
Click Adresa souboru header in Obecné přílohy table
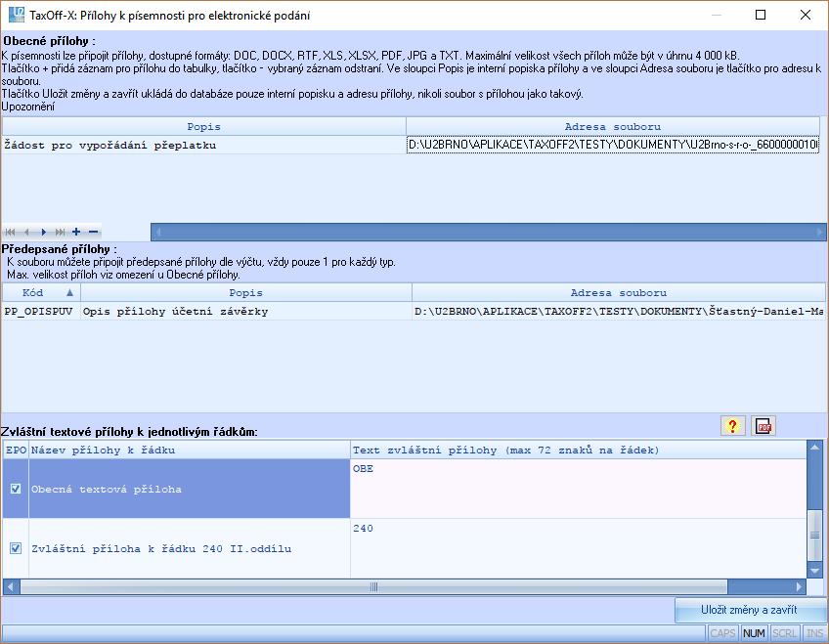613,127
